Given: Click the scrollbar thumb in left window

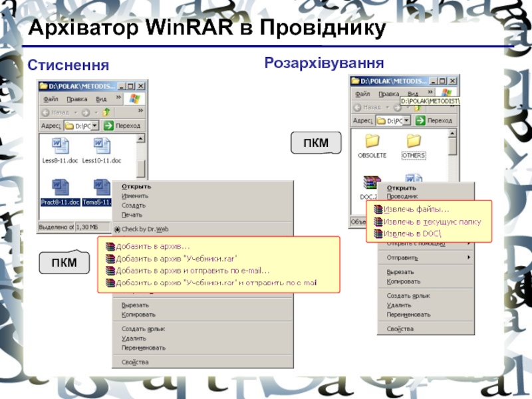Looking at the screenshot, I should [x=140, y=168].
